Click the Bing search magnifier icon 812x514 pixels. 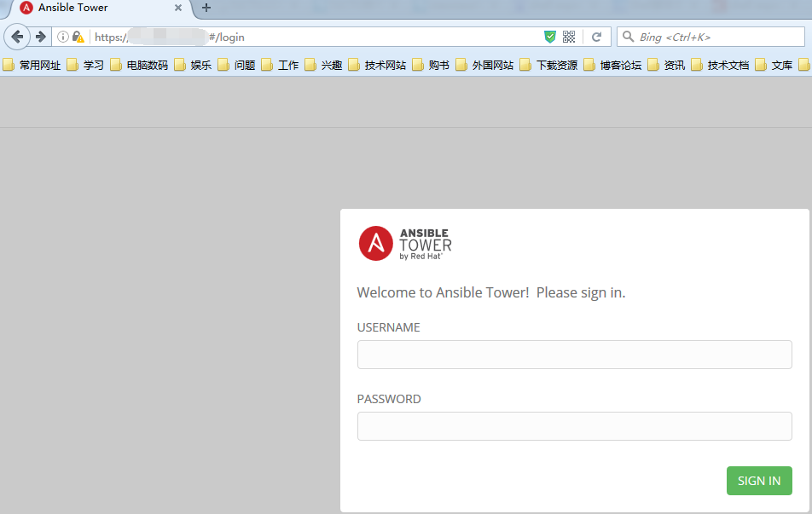[628, 37]
